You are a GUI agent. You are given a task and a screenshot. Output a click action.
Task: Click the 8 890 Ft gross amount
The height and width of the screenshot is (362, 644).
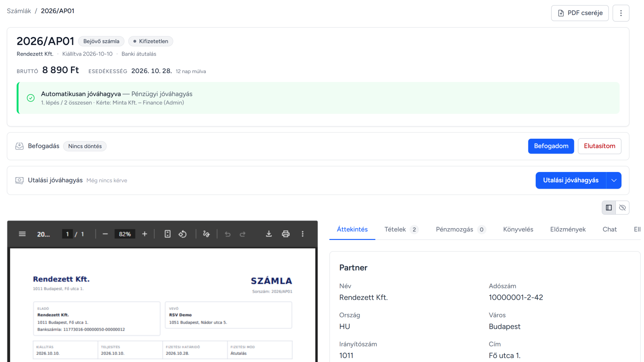pos(60,70)
